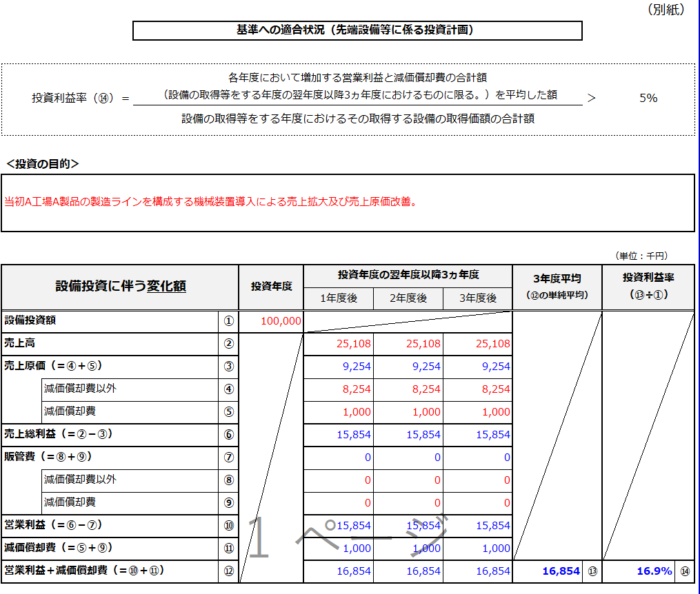Image resolution: width=700 pixels, height=594 pixels.
Task: Select the （単位：千円） unit note
Action: (641, 256)
